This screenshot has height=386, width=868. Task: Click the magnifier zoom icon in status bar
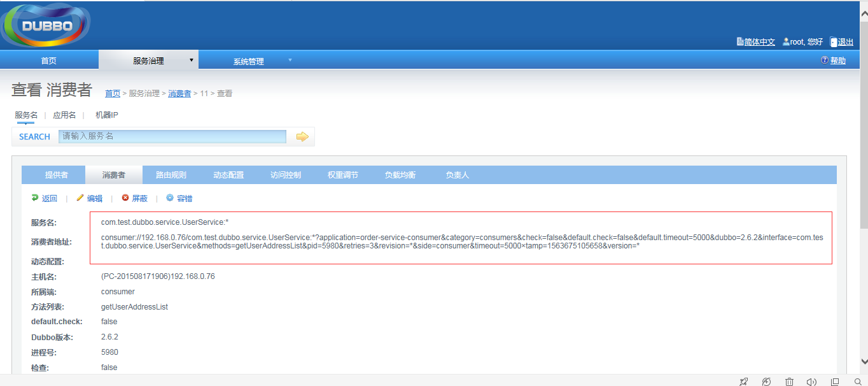coord(858,382)
